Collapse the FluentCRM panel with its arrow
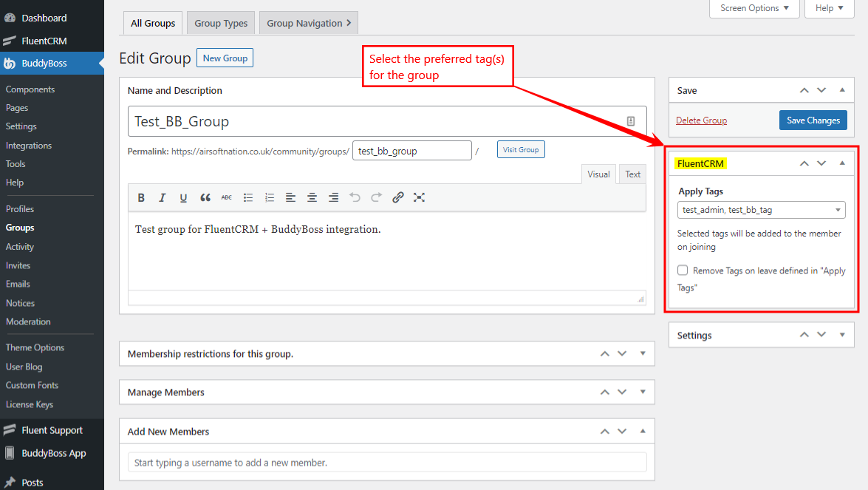 point(842,163)
